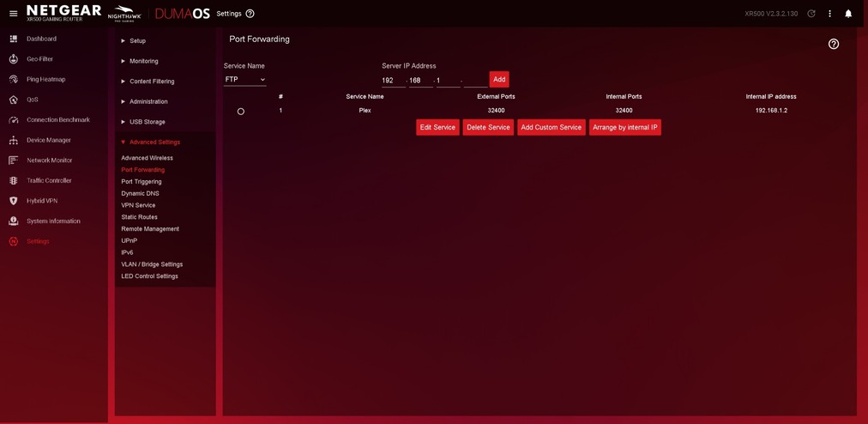Open Dynamic DNS settings
Viewport: 868px width, 424px height.
tap(140, 193)
